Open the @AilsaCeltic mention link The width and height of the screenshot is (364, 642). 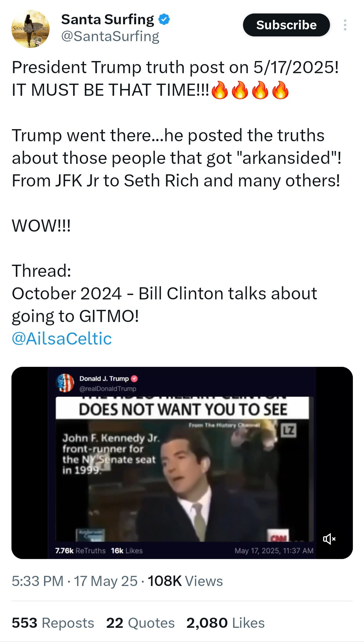coord(62,339)
